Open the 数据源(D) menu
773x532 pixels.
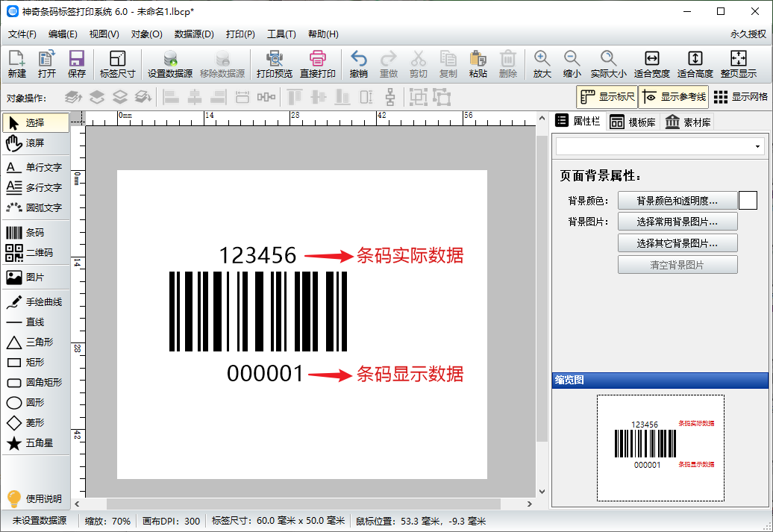pos(194,34)
